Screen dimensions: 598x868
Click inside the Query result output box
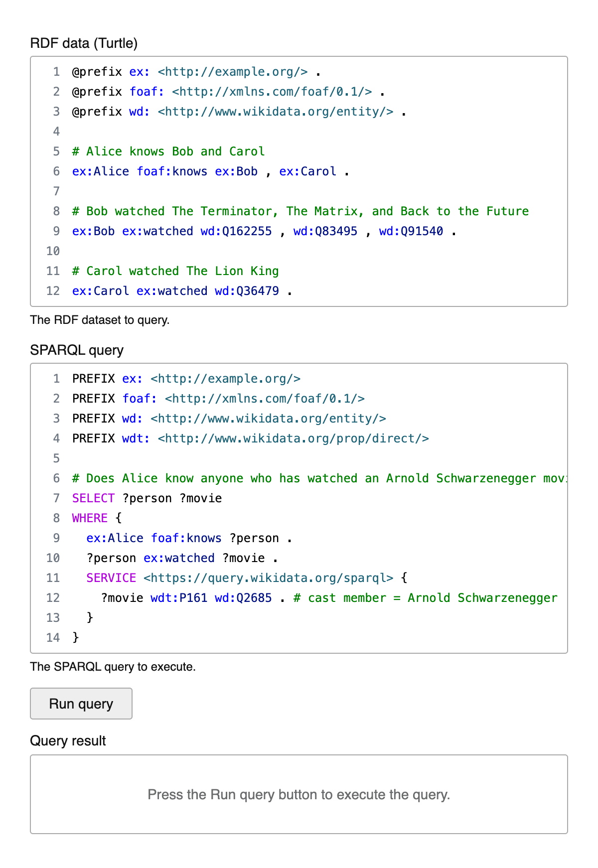click(299, 794)
